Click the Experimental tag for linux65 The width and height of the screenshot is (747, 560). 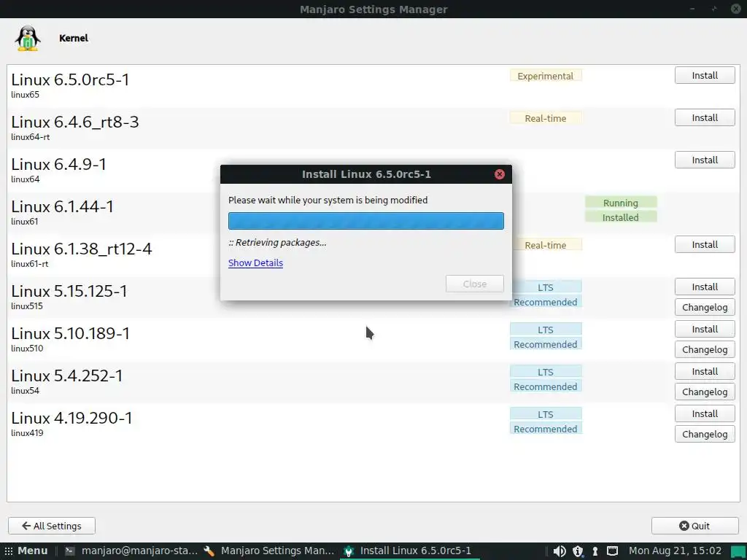point(546,76)
